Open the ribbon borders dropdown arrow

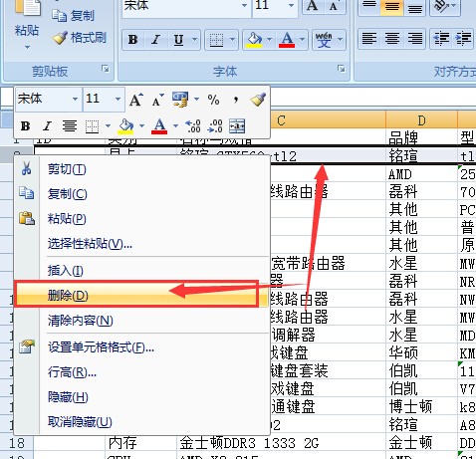click(x=232, y=40)
